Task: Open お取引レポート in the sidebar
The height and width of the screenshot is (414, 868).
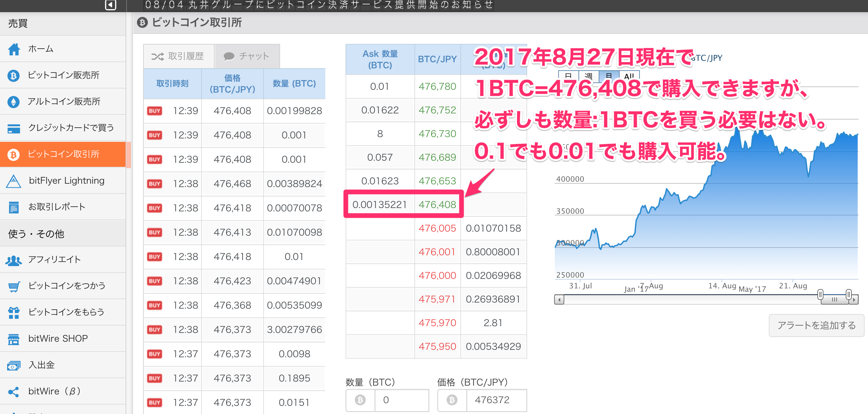Action: point(63,207)
